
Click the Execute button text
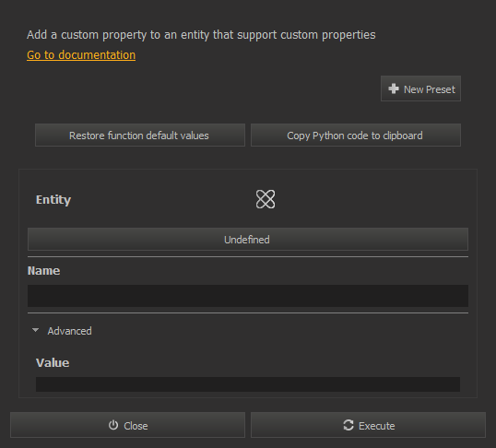coord(377,426)
